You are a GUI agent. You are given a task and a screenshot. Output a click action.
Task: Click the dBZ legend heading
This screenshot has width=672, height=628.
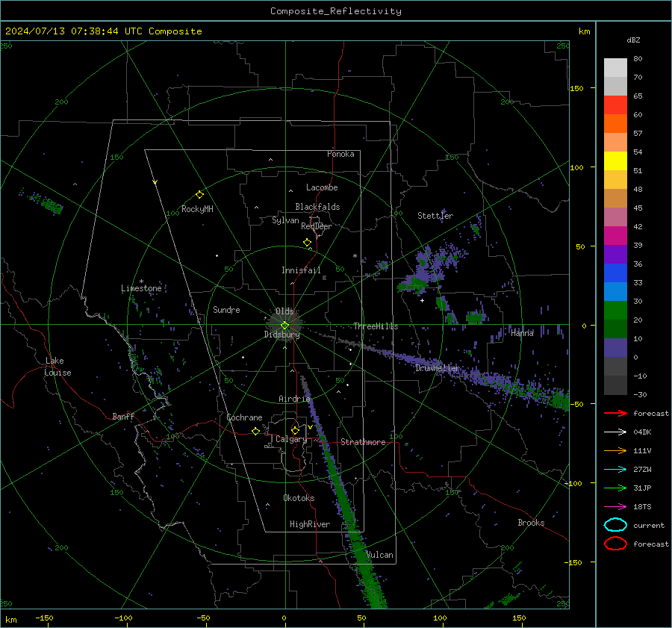coord(633,40)
